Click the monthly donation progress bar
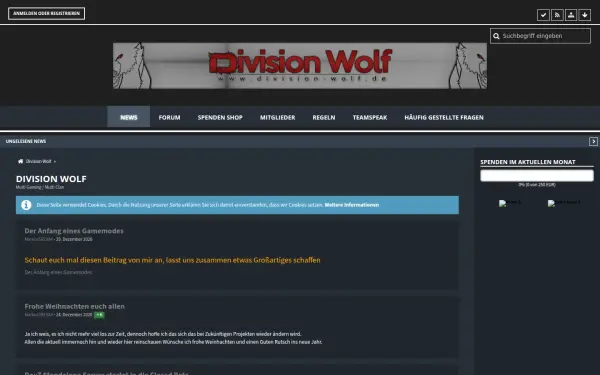The image size is (600, 375). 537,176
